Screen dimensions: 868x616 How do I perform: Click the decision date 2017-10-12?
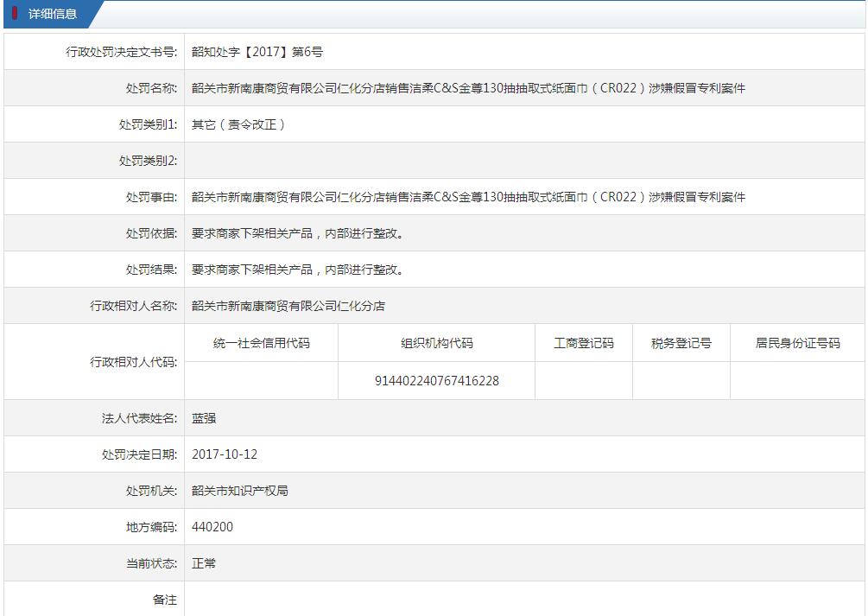(x=225, y=454)
